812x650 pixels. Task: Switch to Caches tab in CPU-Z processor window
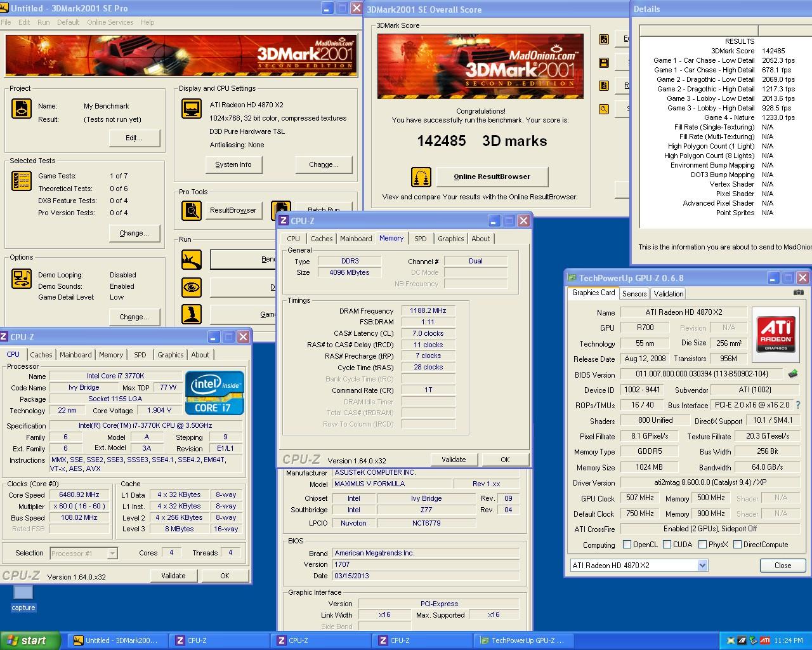pos(41,355)
